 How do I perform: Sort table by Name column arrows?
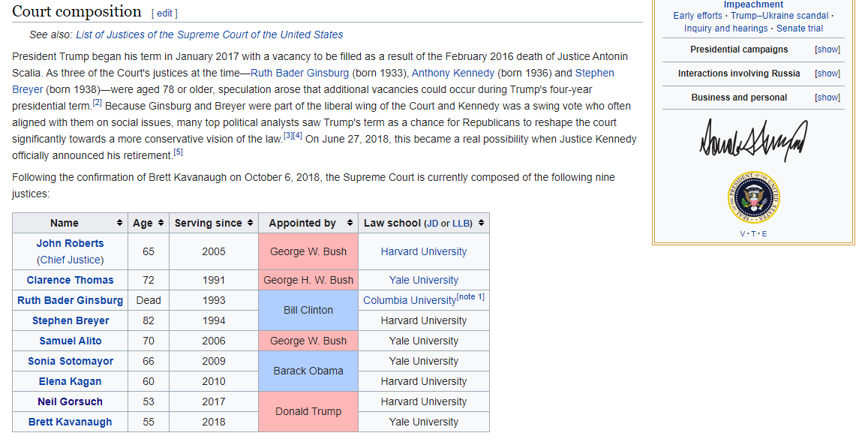click(119, 223)
